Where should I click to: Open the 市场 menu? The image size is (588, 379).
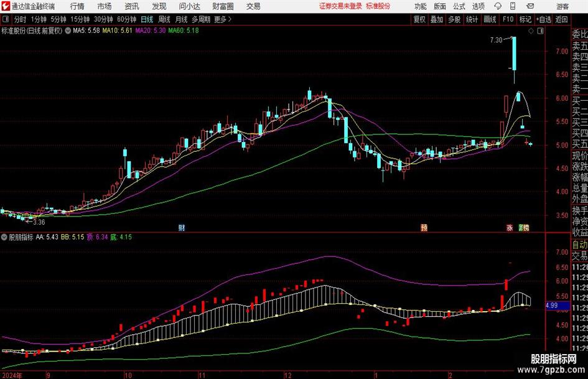coord(105,6)
